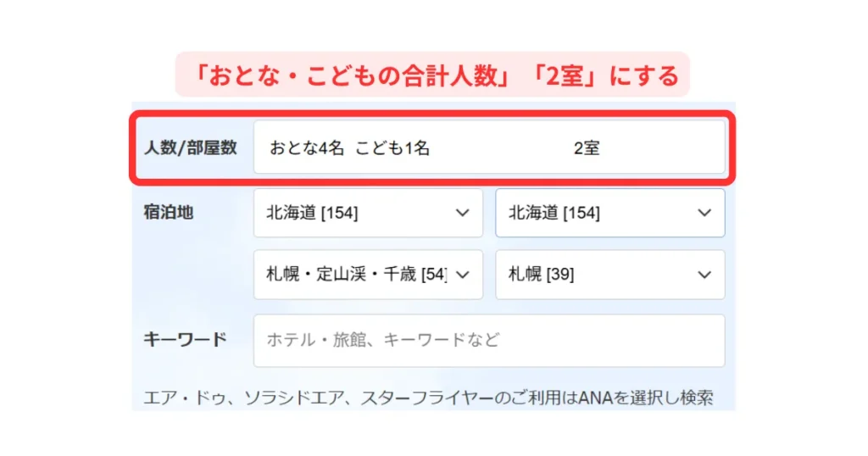
Task: Click chevron arrow beside 札幌 [39]
Action: tap(704, 275)
